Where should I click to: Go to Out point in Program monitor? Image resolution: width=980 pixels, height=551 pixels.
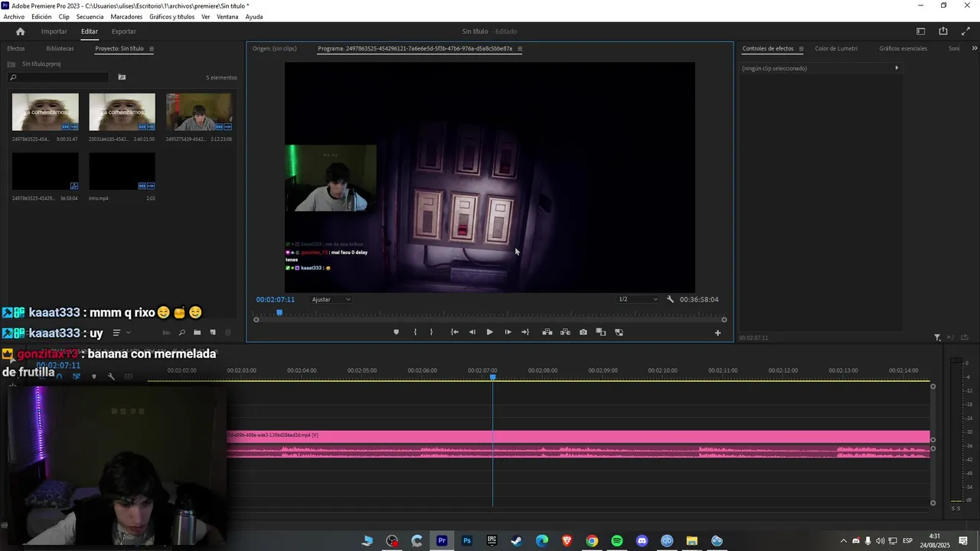(x=525, y=332)
